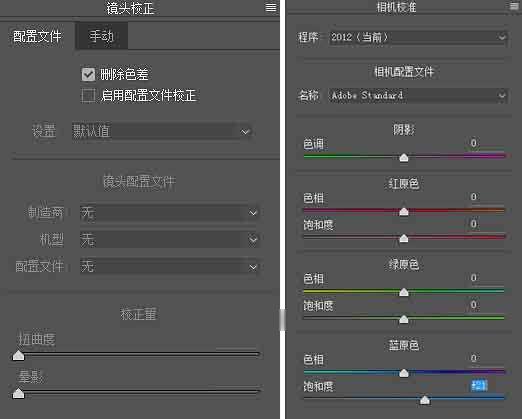
Task: Click the 晕影 slider handle
Action: pos(18,394)
